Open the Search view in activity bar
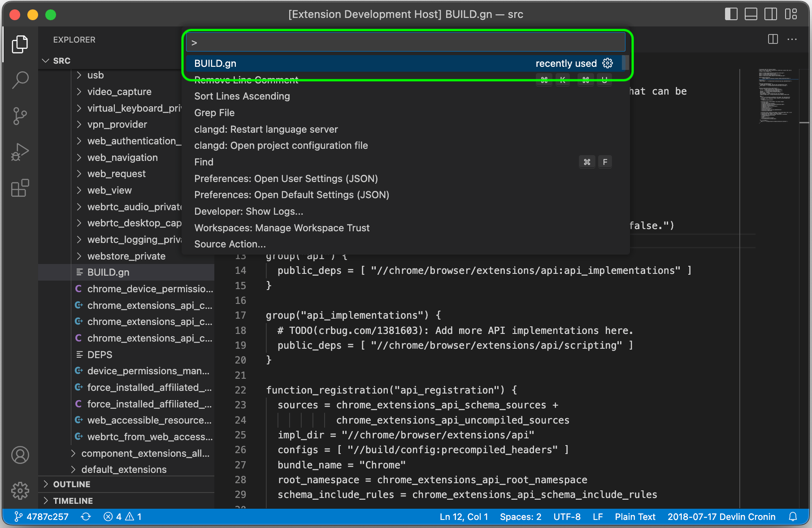 point(20,80)
